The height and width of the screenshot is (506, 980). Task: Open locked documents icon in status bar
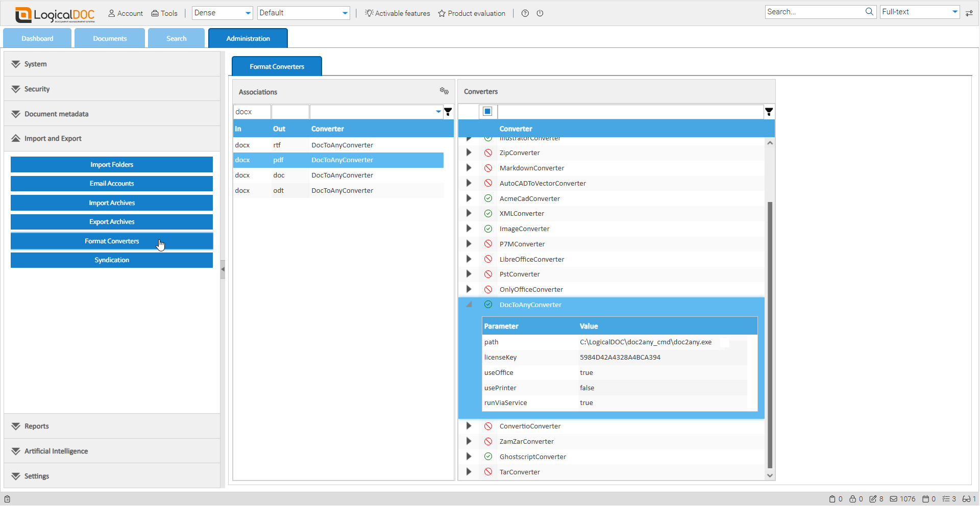pos(852,499)
